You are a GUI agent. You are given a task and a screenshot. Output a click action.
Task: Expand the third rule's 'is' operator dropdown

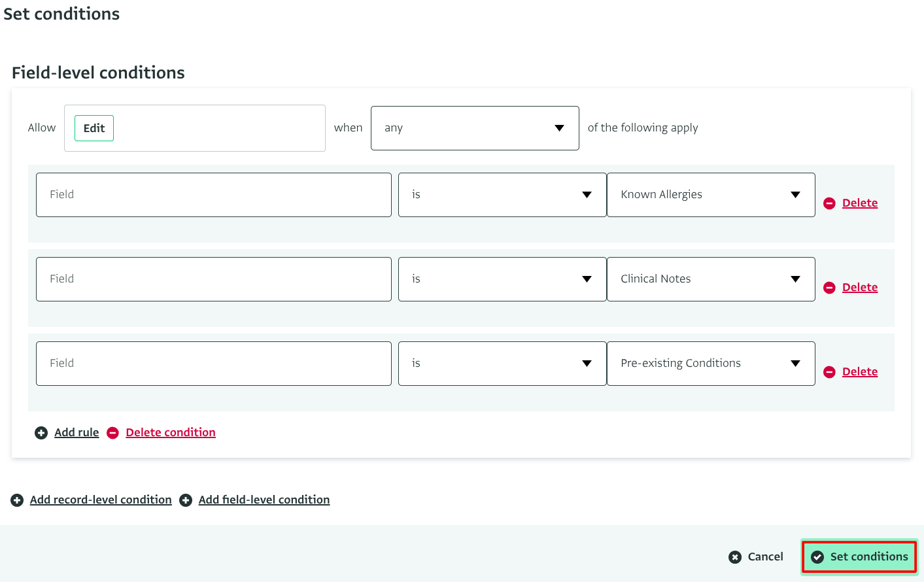point(502,364)
